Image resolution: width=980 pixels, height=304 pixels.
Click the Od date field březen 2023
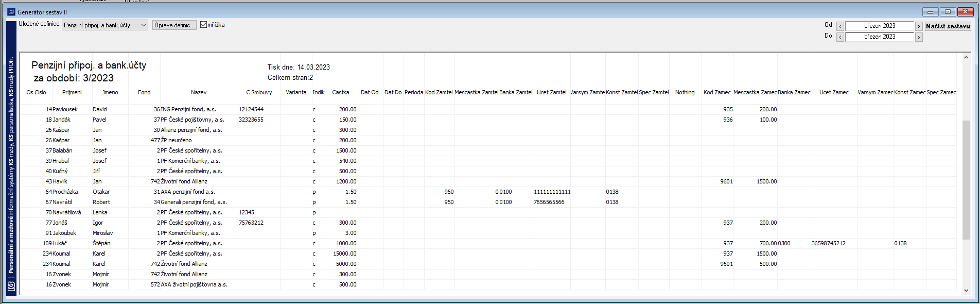tap(880, 26)
